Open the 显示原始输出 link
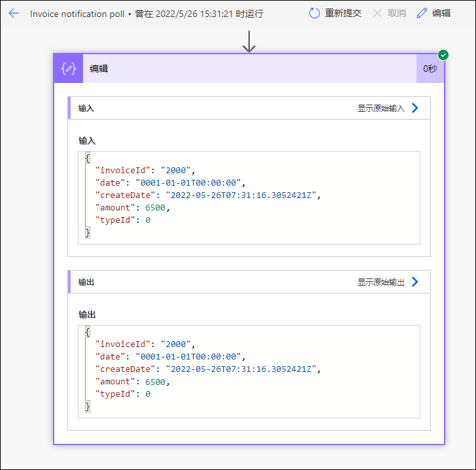 381,282
